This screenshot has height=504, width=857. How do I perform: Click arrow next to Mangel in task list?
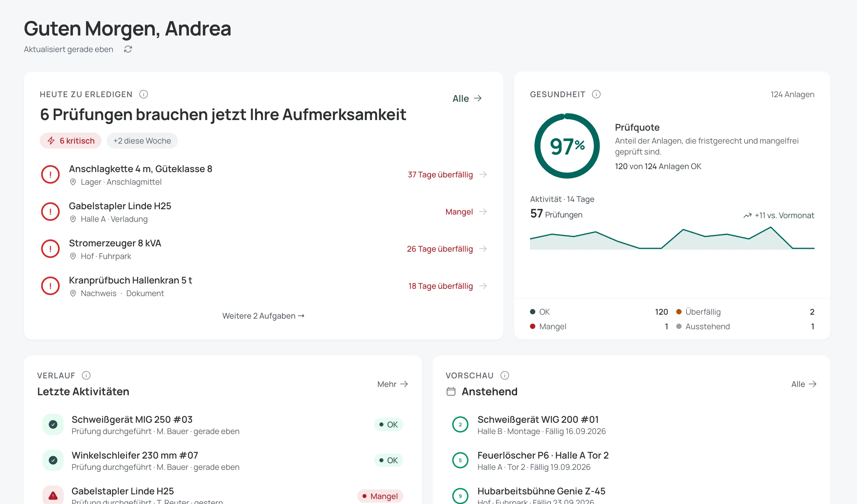[483, 212]
